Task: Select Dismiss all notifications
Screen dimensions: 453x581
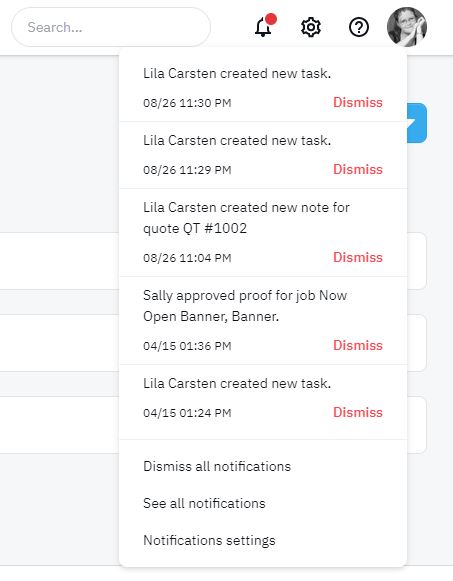Action: 217,466
